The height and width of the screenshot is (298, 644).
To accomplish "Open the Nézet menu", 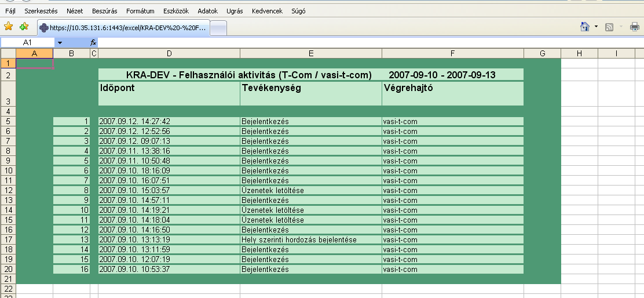I will [75, 11].
